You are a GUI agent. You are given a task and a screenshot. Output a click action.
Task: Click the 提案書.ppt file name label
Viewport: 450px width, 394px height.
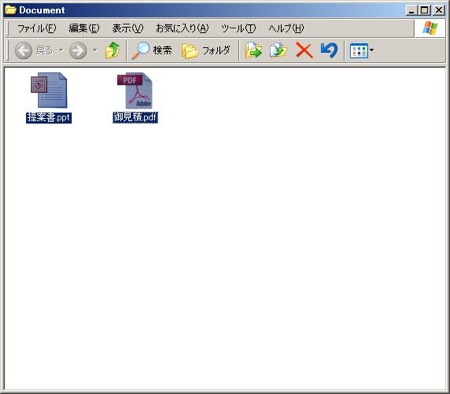[x=49, y=117]
